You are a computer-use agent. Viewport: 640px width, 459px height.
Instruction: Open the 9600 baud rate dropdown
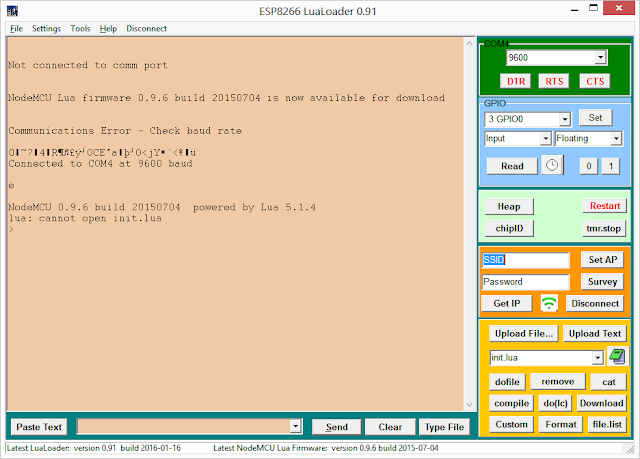point(600,58)
